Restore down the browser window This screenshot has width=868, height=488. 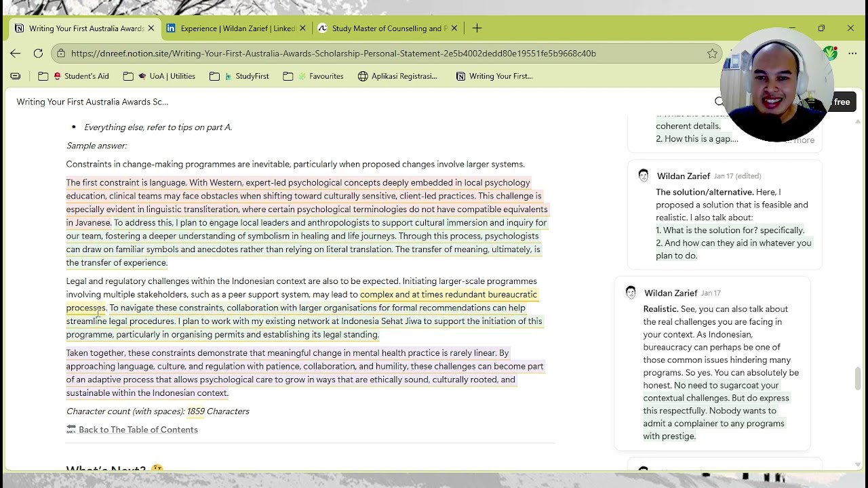click(x=821, y=28)
